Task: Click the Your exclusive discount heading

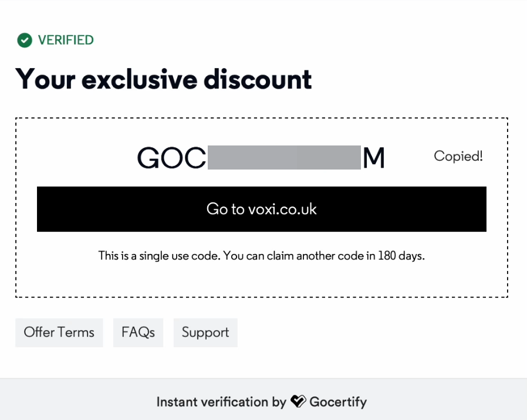Action: click(x=164, y=79)
